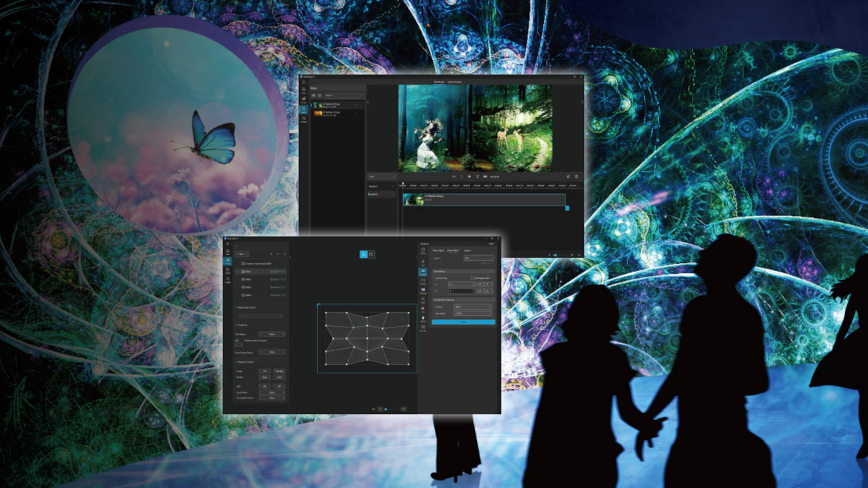Open the Schedule icon in the upper sidebar
This screenshot has height=488, width=868.
click(x=304, y=119)
